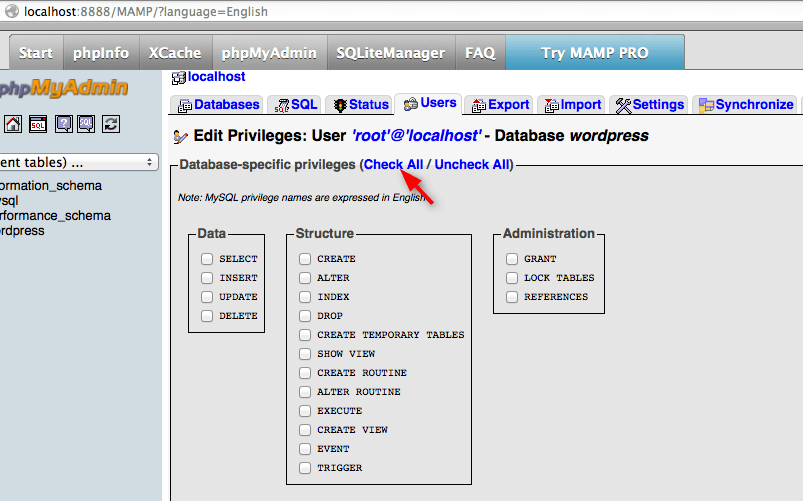Click the Settings tools icon
The height and width of the screenshot is (501, 803).
click(623, 106)
